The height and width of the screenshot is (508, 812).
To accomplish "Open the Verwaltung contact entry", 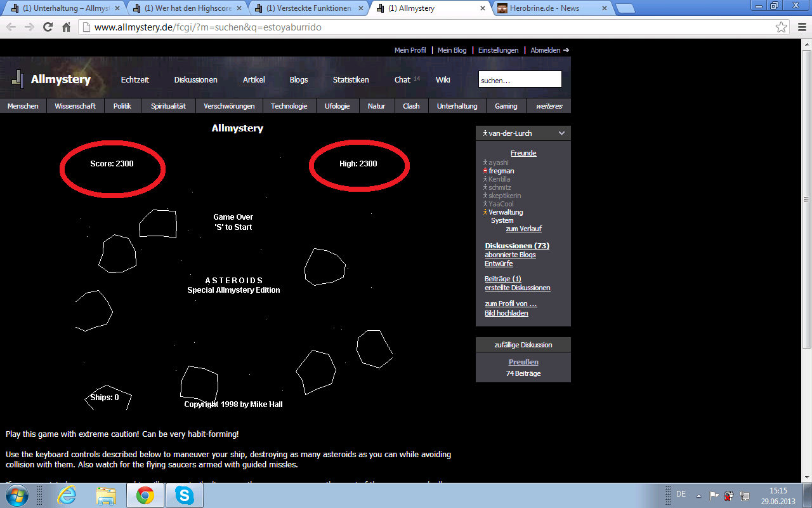I will pyautogui.click(x=506, y=212).
